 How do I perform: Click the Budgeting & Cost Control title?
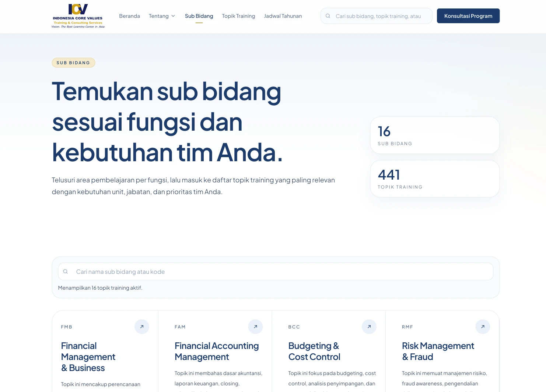tap(314, 351)
